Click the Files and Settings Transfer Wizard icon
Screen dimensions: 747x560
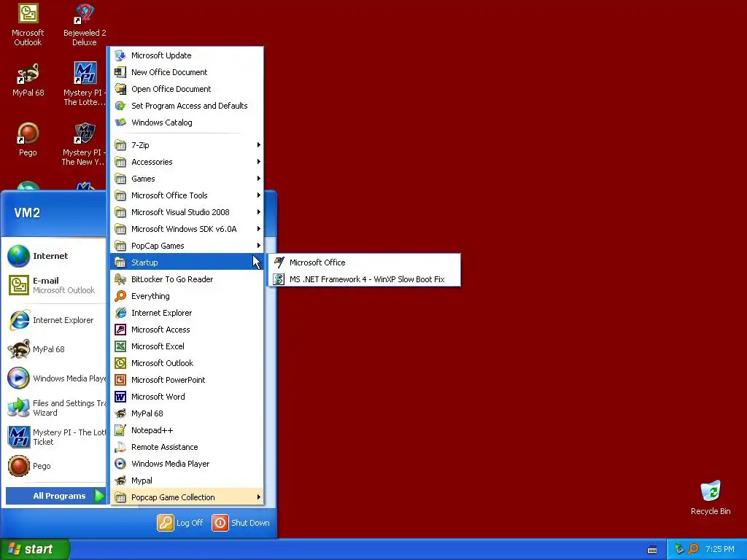[18, 408]
